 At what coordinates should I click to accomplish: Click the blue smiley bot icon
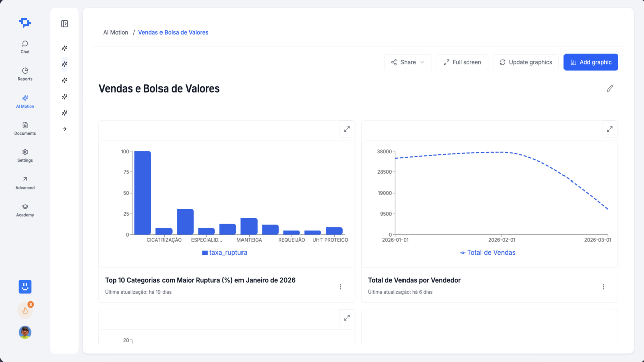(x=25, y=287)
